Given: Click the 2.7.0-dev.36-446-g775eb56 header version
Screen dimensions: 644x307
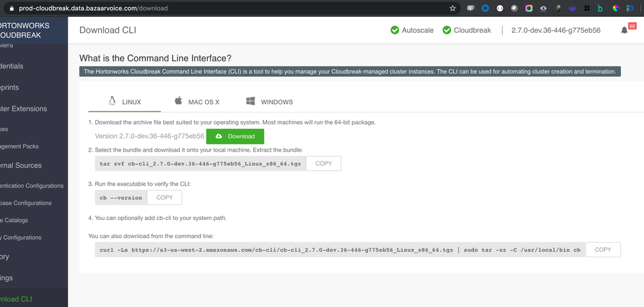Looking at the screenshot, I should click(556, 30).
